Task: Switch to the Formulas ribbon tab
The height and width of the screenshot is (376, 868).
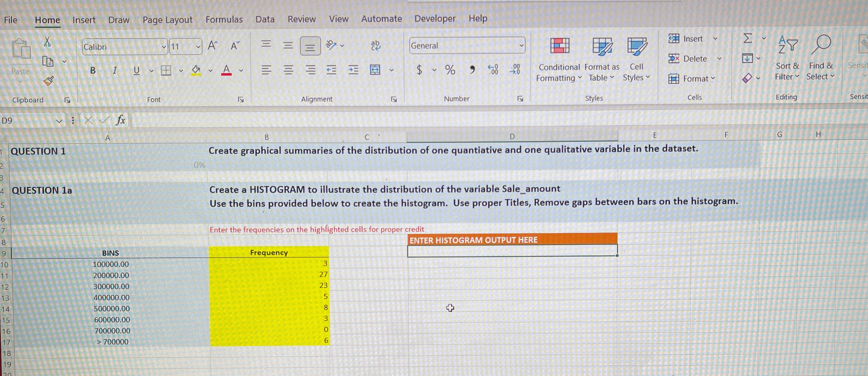Action: click(224, 19)
